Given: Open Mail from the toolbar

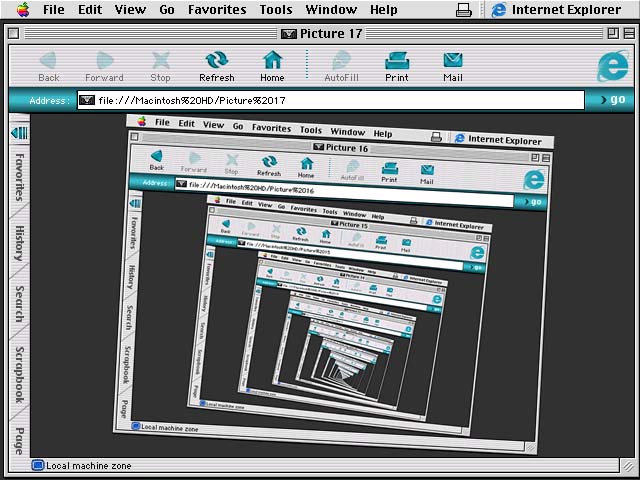Looking at the screenshot, I should pyautogui.click(x=453, y=61).
